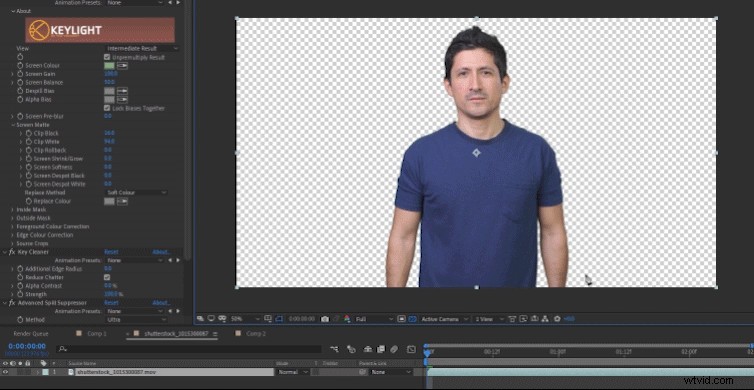Open the Replace Method Soft Colour dropdown
Viewport: 754px width, 390px height.
137,193
